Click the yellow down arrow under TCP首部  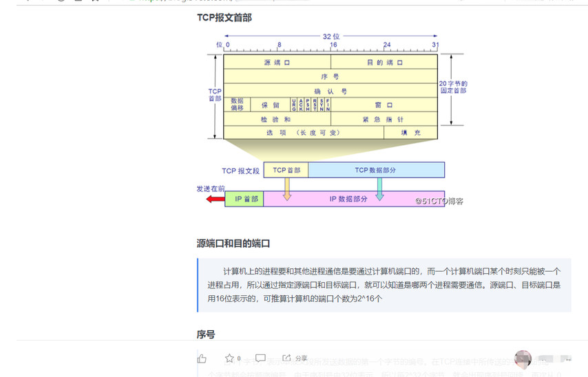(x=287, y=189)
